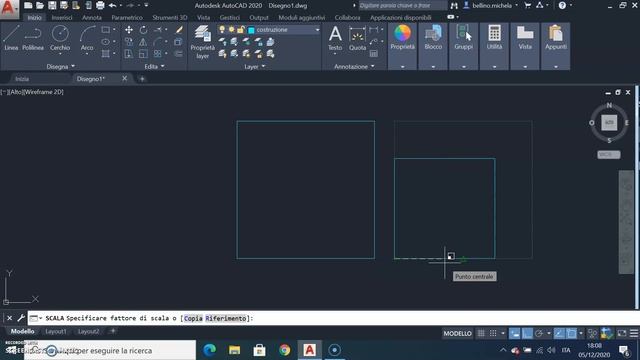Open snap mode settings dropdown arrow
The image size is (640, 360).
(502, 333)
